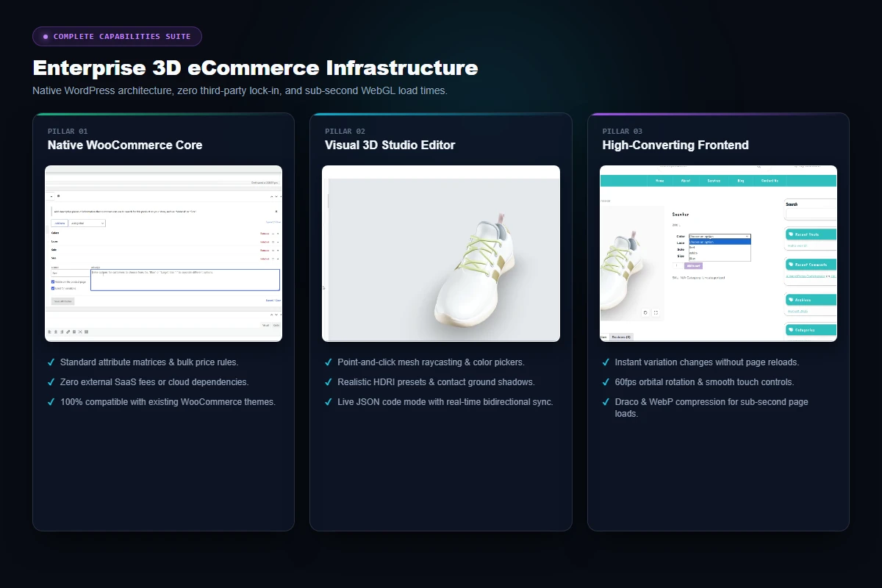Screen dimensions: 882x588
Task: Click the storefront sidebar Search field
Action: pyautogui.click(x=811, y=214)
